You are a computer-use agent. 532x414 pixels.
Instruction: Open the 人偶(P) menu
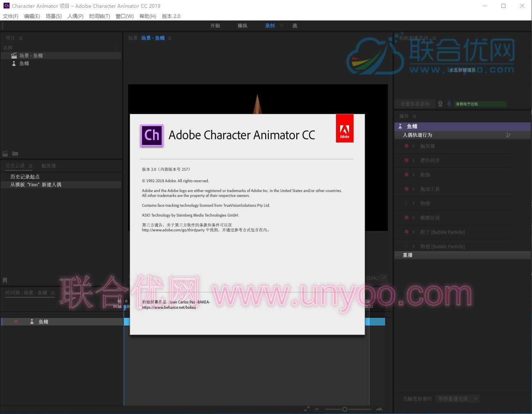pos(75,16)
